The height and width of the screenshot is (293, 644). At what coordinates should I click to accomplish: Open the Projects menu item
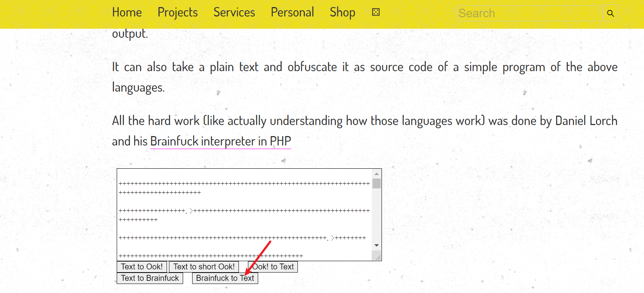[178, 13]
